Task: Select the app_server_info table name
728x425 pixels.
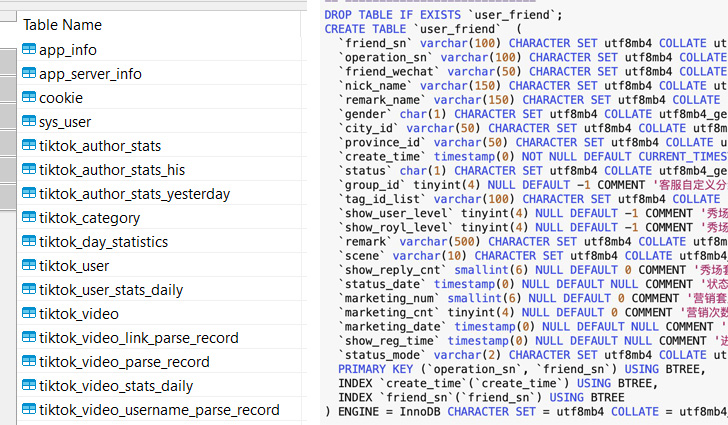Action: tap(90, 74)
